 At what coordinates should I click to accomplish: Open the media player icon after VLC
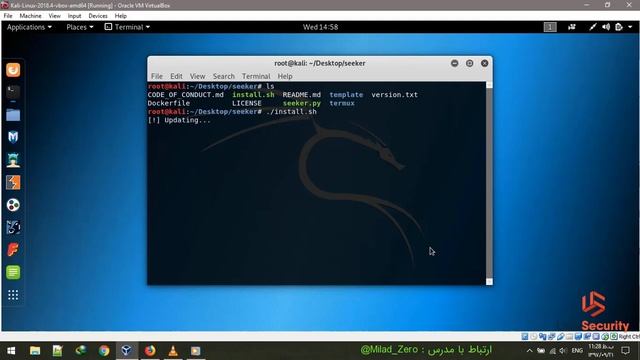coord(196,351)
